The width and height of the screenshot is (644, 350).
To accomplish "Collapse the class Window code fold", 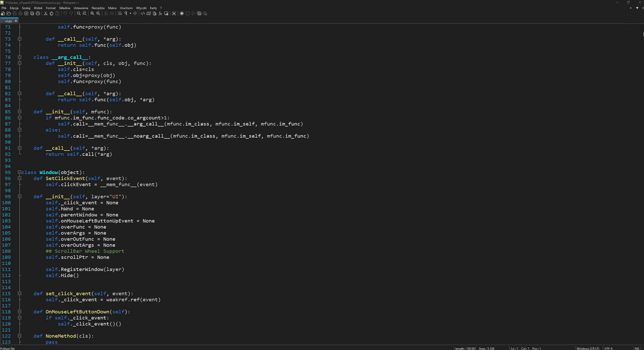I will [20, 172].
